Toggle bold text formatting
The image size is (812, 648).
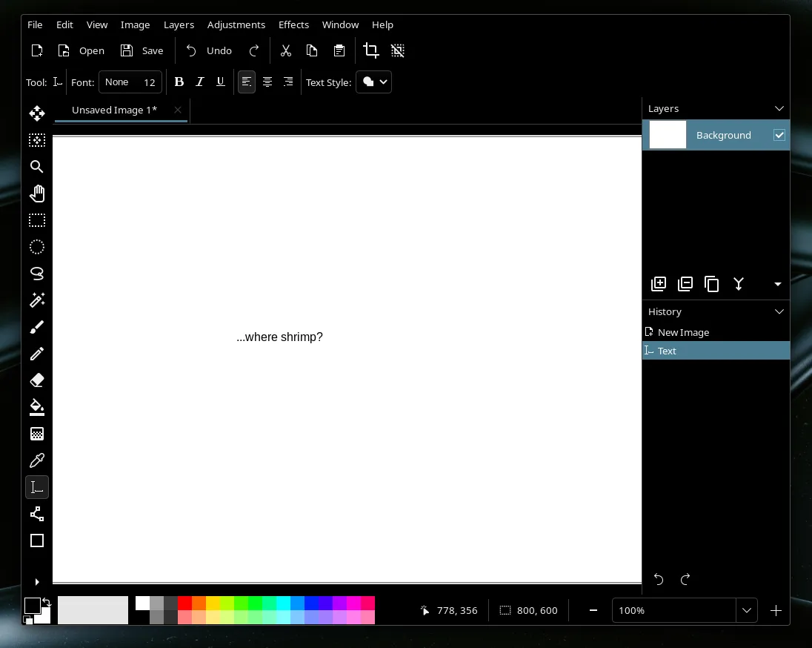[179, 82]
